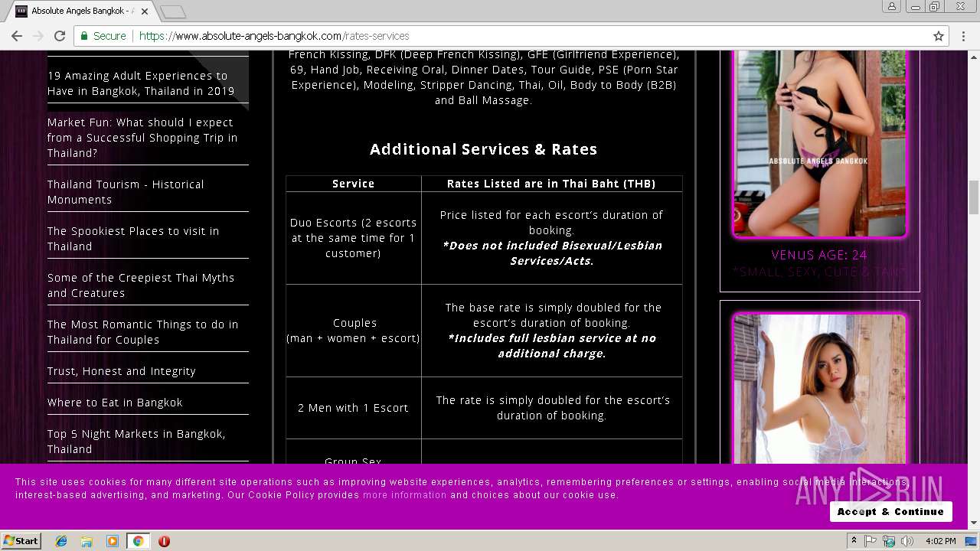The width and height of the screenshot is (980, 551).
Task: Open Most Romantic Things for Couples link
Action: pyautogui.click(x=142, y=332)
